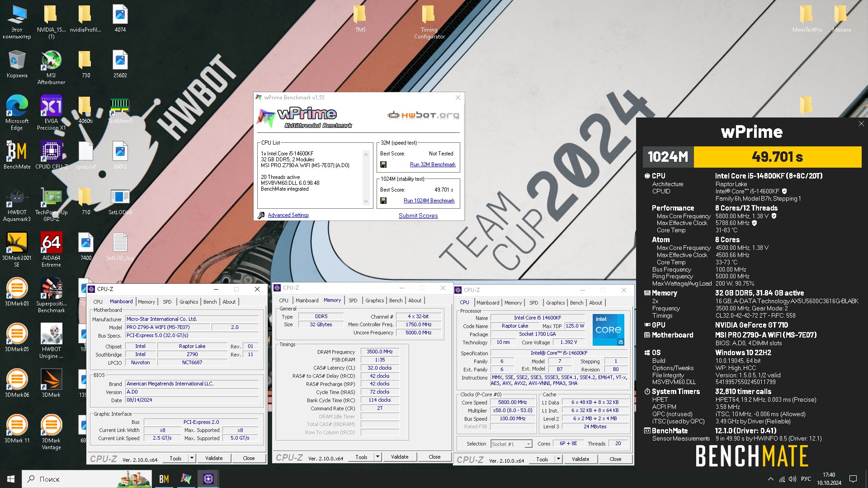Open Bench tab in right CPU-Z window
The width and height of the screenshot is (868, 488).
click(576, 303)
